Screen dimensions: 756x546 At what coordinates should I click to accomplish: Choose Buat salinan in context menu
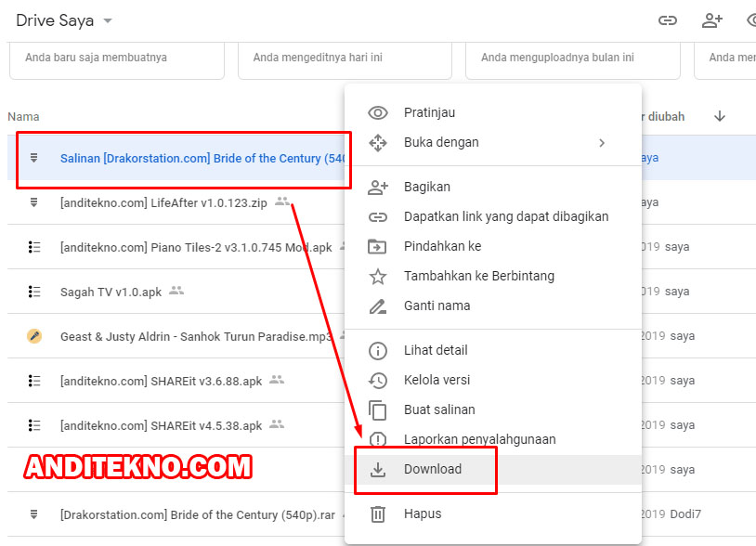(x=439, y=409)
